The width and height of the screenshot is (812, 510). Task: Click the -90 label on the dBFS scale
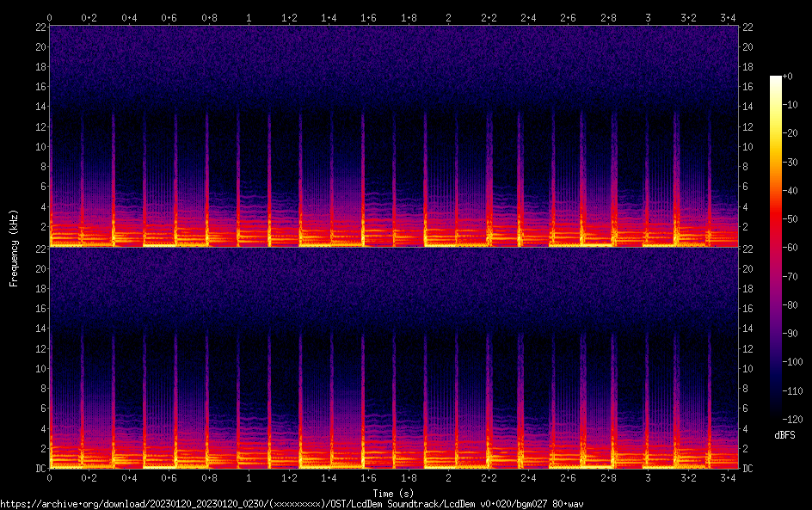(x=794, y=333)
